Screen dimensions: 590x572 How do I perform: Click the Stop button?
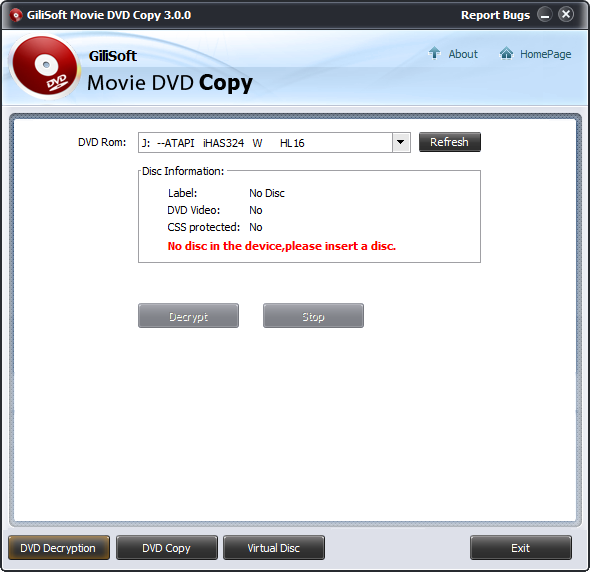coord(313,316)
